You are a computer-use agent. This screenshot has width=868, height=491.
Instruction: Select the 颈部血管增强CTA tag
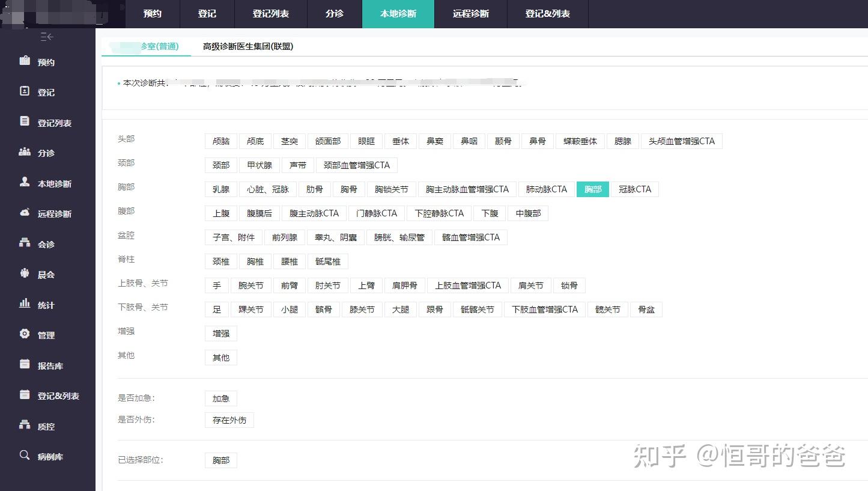[357, 165]
